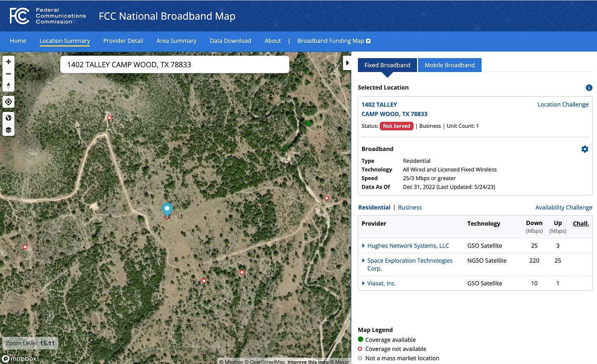Locate my current position on map
This screenshot has width=597, height=364.
(8, 102)
